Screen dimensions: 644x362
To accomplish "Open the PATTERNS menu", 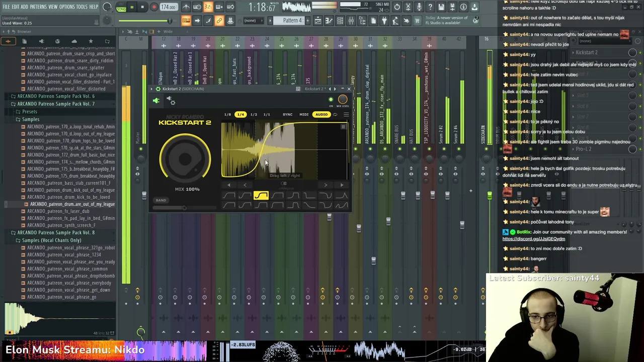I will [x=38, y=7].
